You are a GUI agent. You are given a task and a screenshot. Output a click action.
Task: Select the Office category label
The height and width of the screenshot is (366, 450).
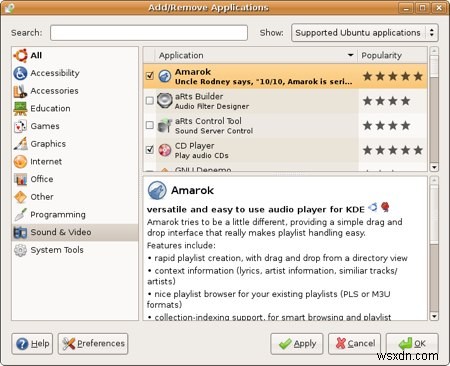(x=42, y=179)
